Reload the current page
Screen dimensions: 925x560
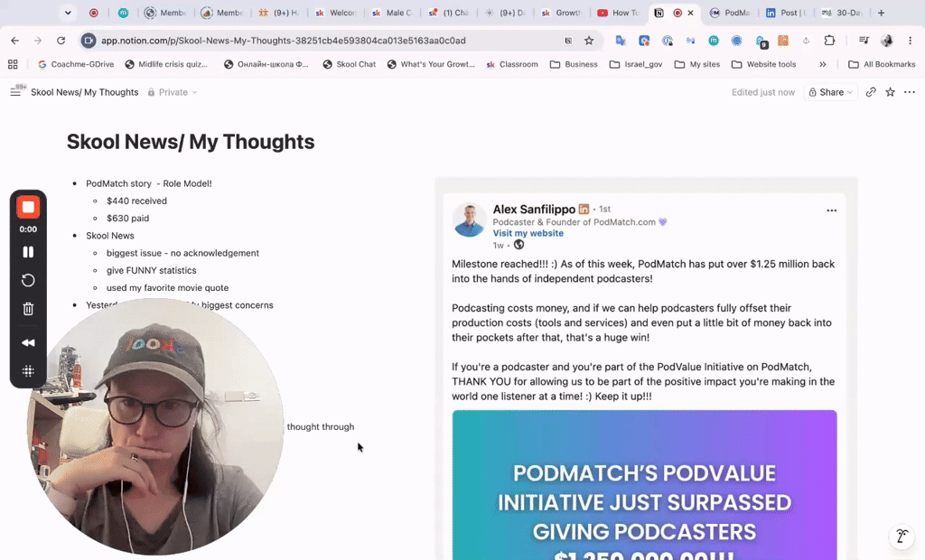point(61,41)
